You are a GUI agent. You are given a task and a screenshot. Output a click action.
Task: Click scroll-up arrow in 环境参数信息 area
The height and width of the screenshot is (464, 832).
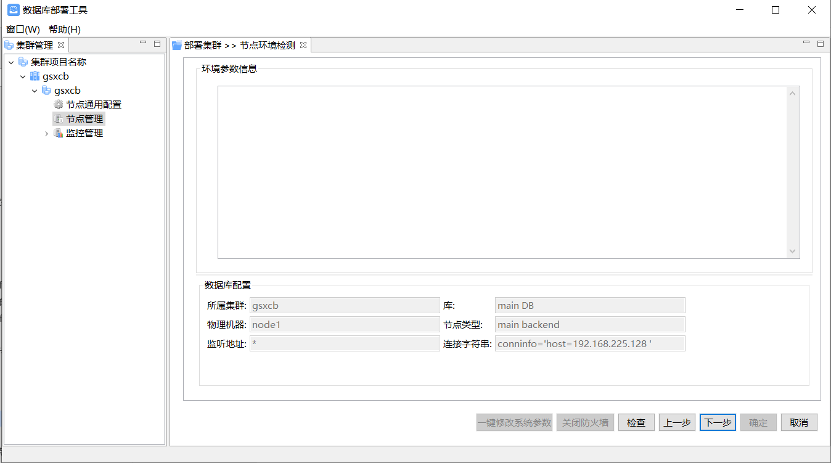coord(792,93)
